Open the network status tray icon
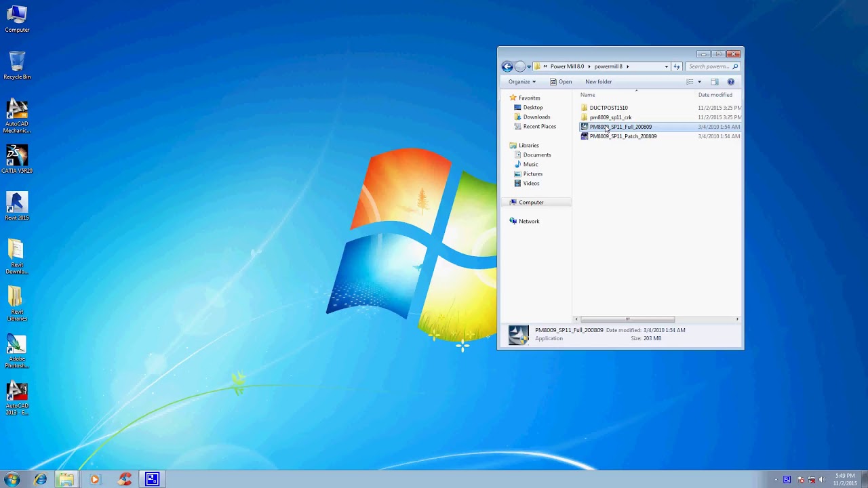The height and width of the screenshot is (488, 868). 811,480
